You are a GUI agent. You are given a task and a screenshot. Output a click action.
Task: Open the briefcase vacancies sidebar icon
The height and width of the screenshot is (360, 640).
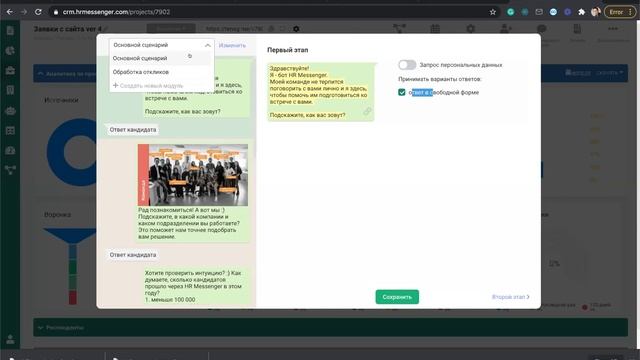pos(10,70)
